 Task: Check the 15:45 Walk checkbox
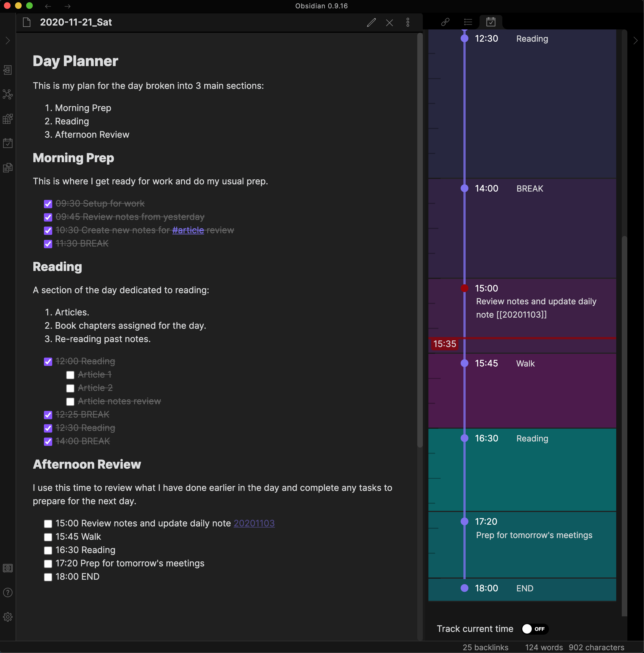[48, 537]
